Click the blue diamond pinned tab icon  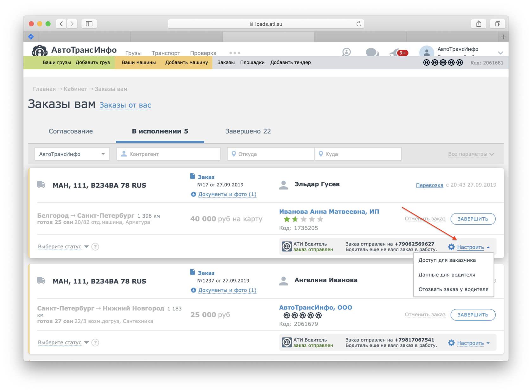point(31,37)
